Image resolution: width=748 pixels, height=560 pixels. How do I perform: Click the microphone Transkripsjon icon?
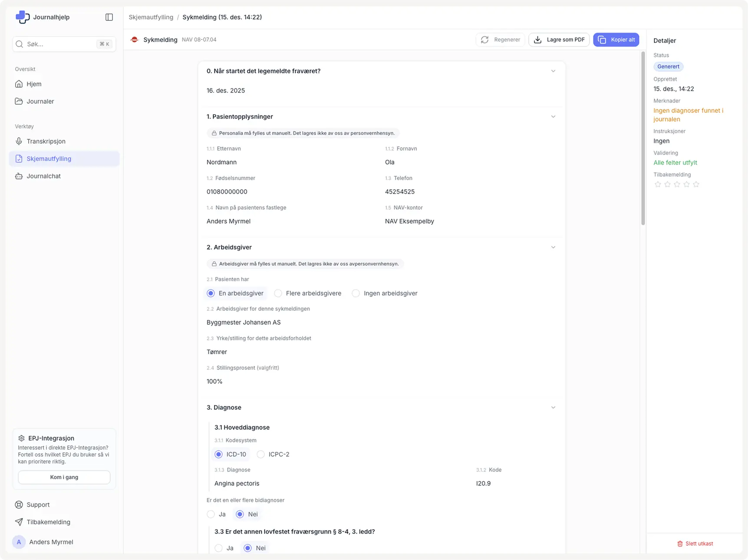(x=19, y=141)
